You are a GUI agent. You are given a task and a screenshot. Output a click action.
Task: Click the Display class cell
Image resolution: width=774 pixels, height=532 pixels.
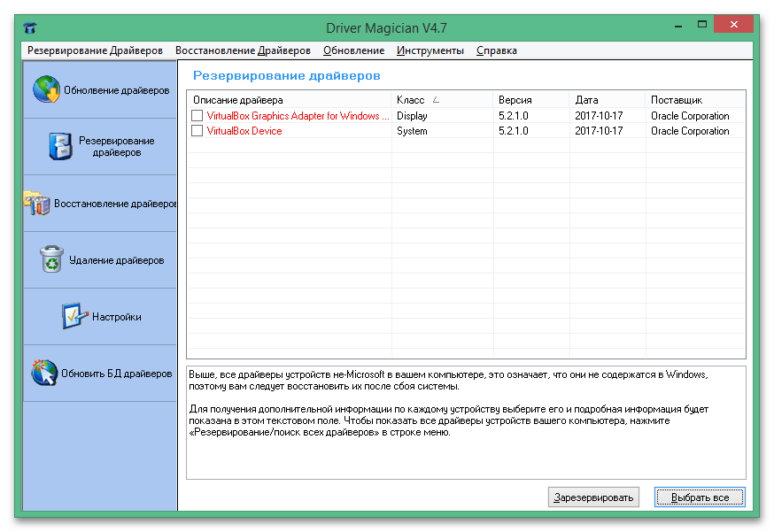tap(412, 115)
